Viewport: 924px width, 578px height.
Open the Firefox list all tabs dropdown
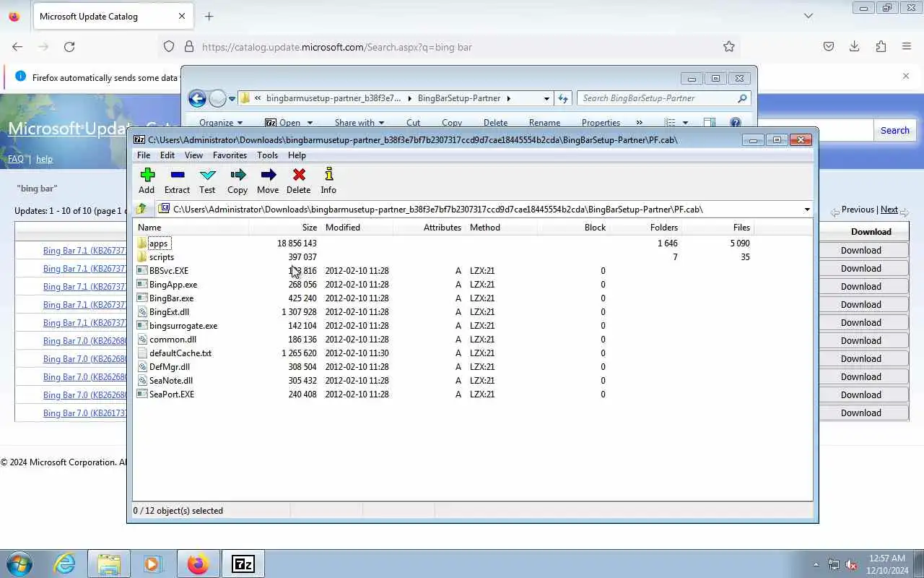tap(808, 16)
